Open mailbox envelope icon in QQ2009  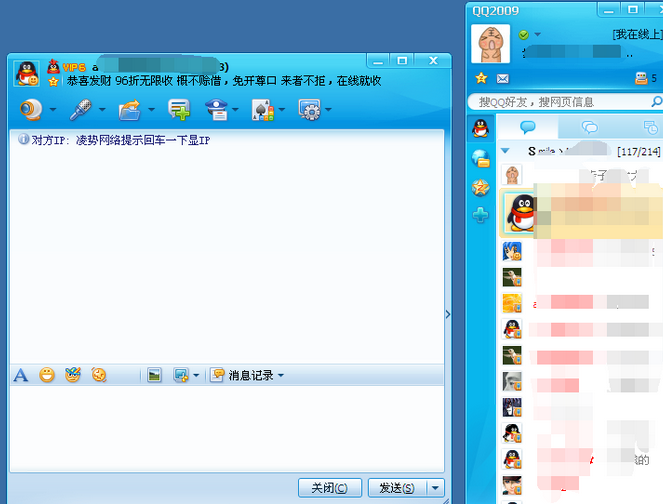click(503, 79)
